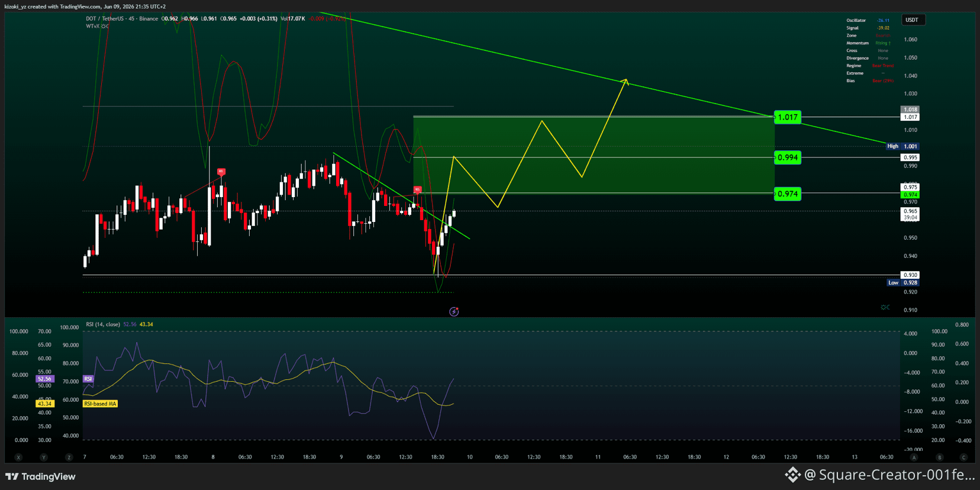
Task: Click the red marker above the 8th candles
Action: point(221,172)
